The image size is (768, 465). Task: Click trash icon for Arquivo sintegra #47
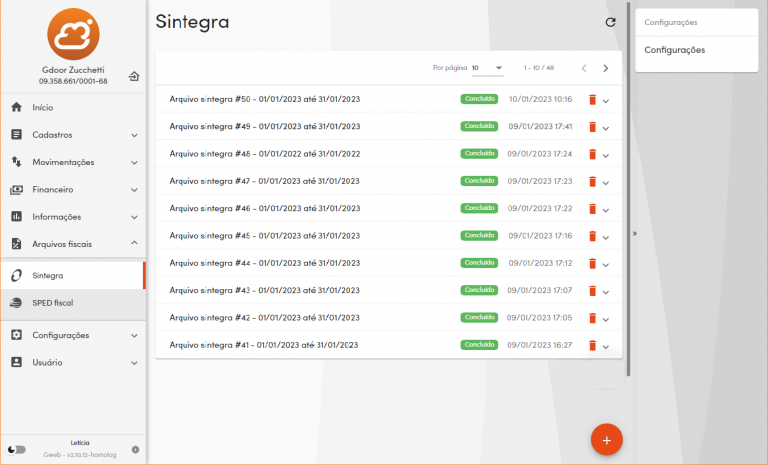(592, 182)
